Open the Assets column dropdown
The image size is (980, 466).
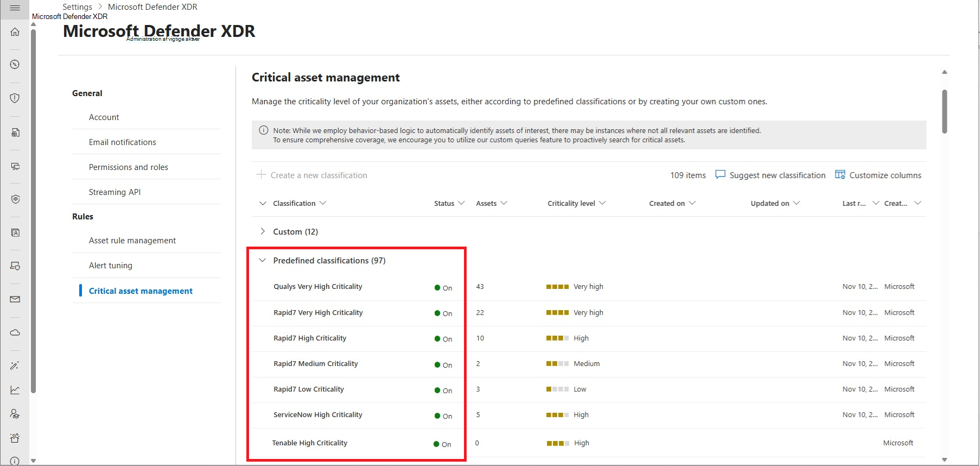[x=504, y=203]
